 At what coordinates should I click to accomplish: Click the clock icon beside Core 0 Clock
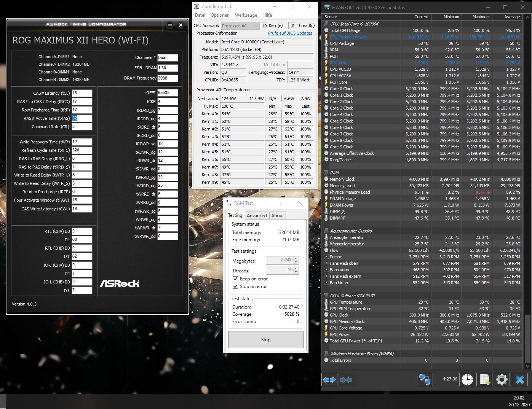326,89
